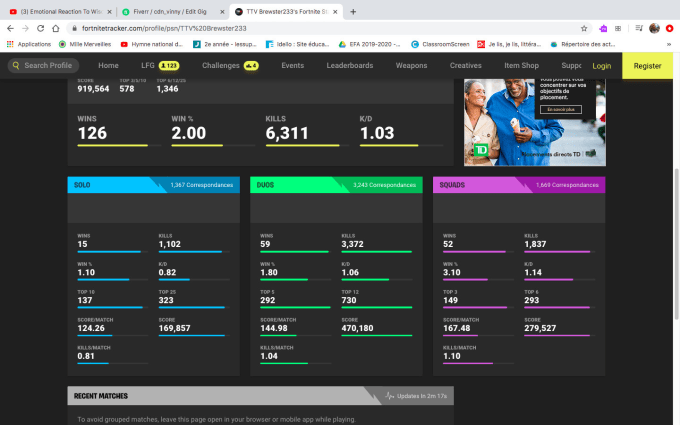680x425 pixels.
Task: Open the Applications bookmarks shortcut
Action: click(x=29, y=44)
